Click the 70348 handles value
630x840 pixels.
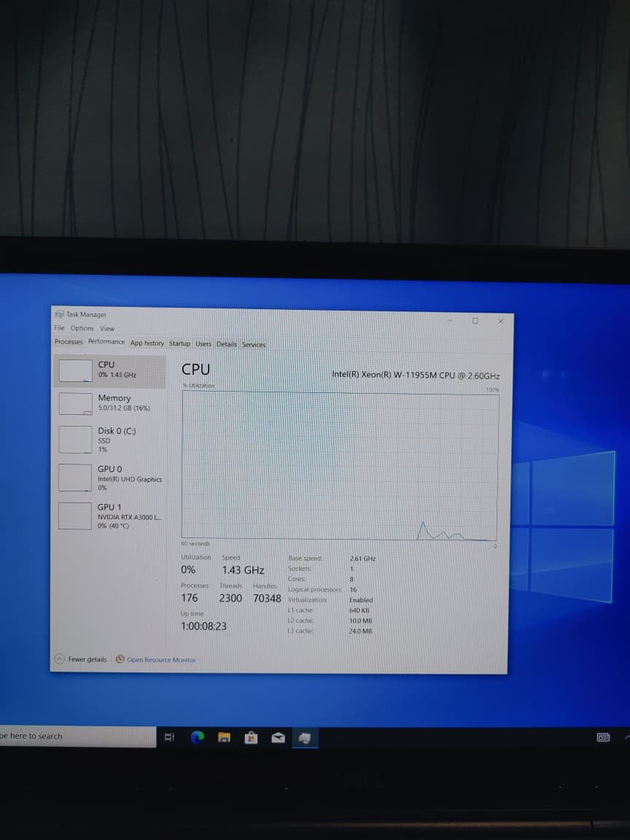(x=267, y=599)
